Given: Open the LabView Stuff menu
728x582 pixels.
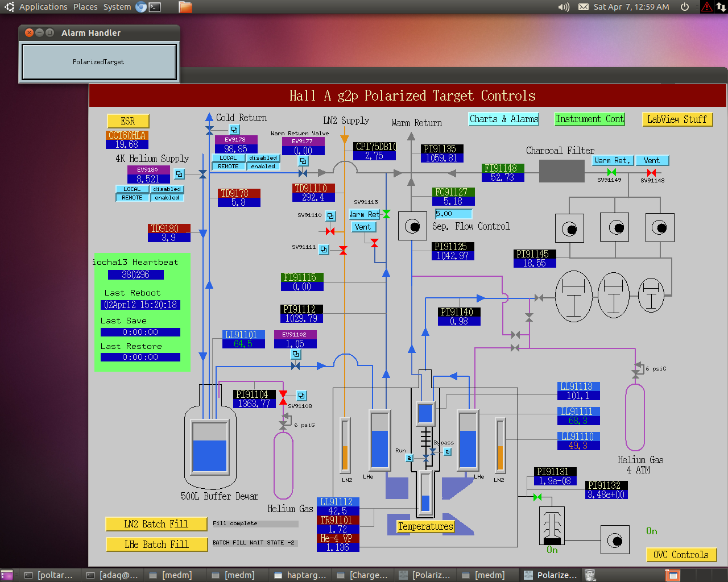Looking at the screenshot, I should pyautogui.click(x=677, y=119).
